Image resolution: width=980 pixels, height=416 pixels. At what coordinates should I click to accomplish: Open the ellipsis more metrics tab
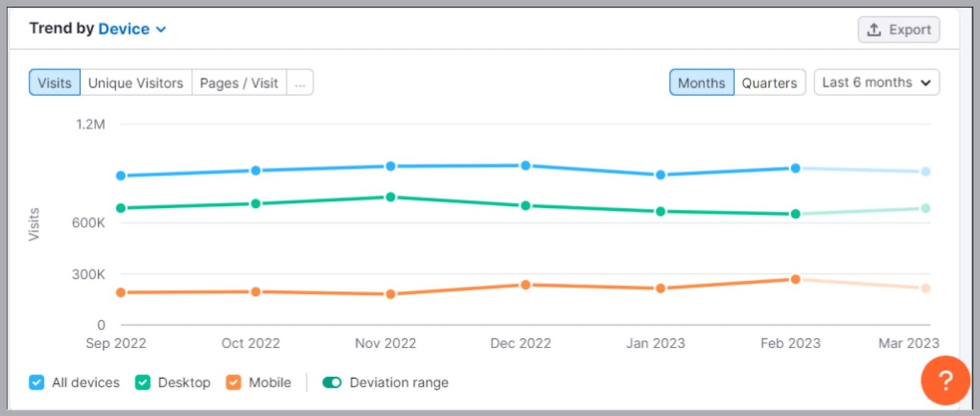click(x=300, y=83)
